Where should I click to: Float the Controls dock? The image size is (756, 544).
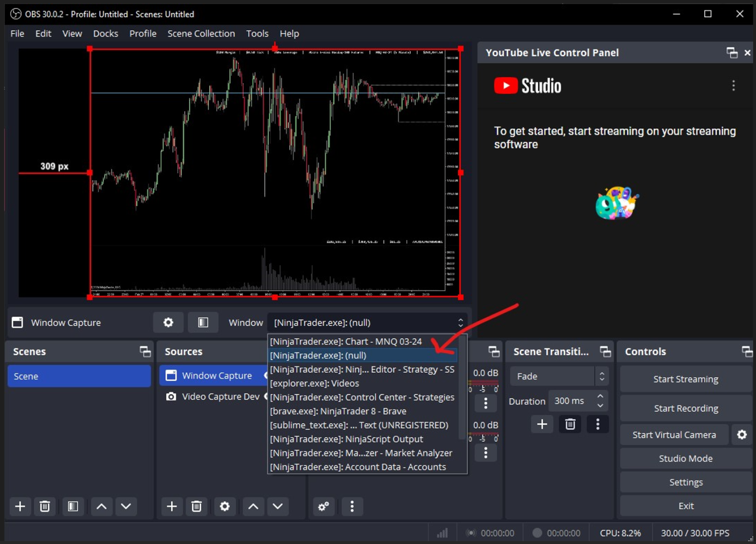pyautogui.click(x=747, y=351)
